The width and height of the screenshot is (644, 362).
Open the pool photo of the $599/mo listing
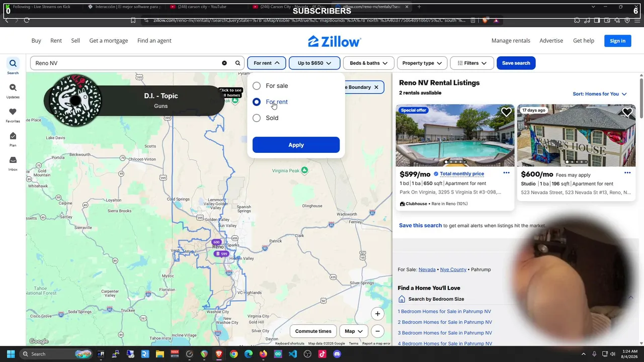coord(455,135)
